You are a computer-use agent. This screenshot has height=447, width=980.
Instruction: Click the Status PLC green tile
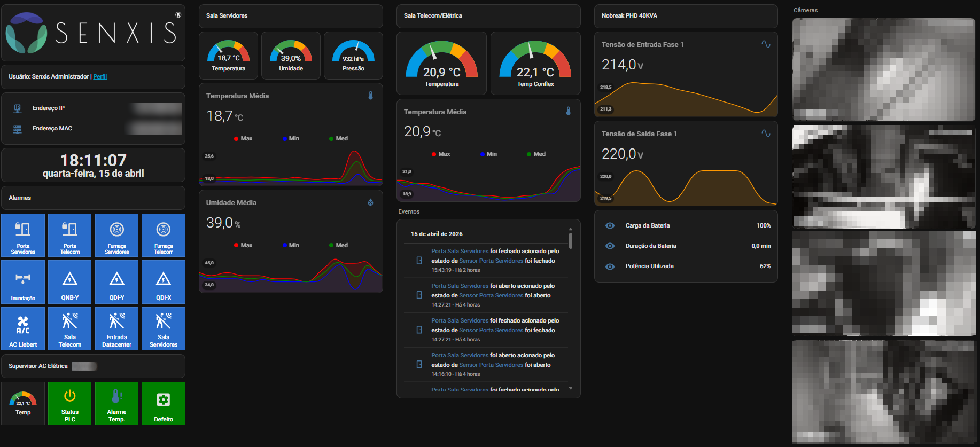tap(69, 403)
